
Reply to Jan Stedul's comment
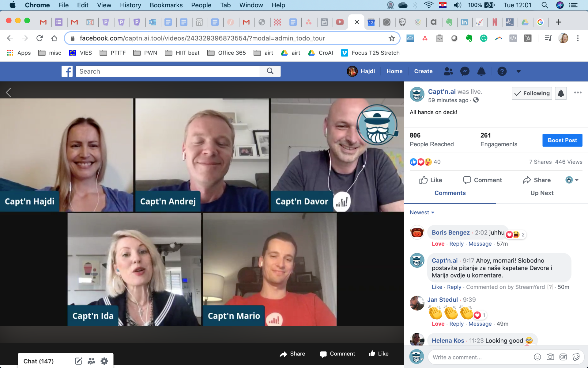[456, 324]
